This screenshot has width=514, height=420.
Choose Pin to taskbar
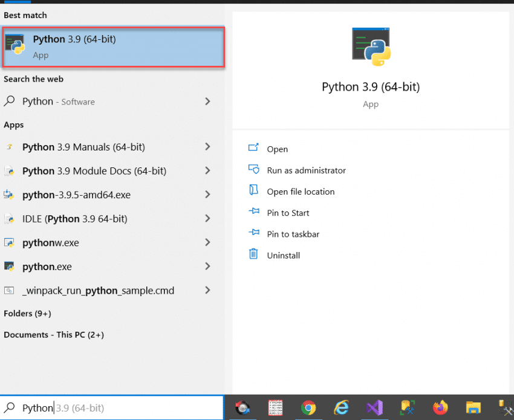click(293, 234)
